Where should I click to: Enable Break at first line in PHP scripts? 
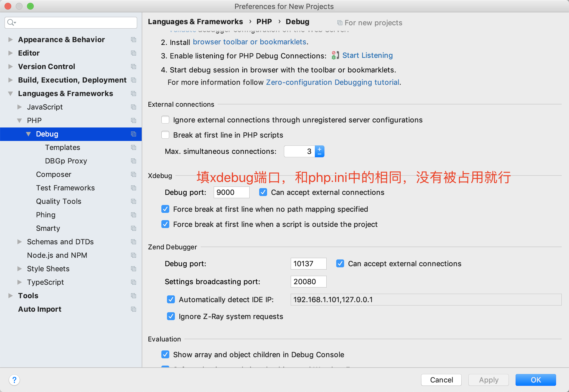pyautogui.click(x=165, y=135)
